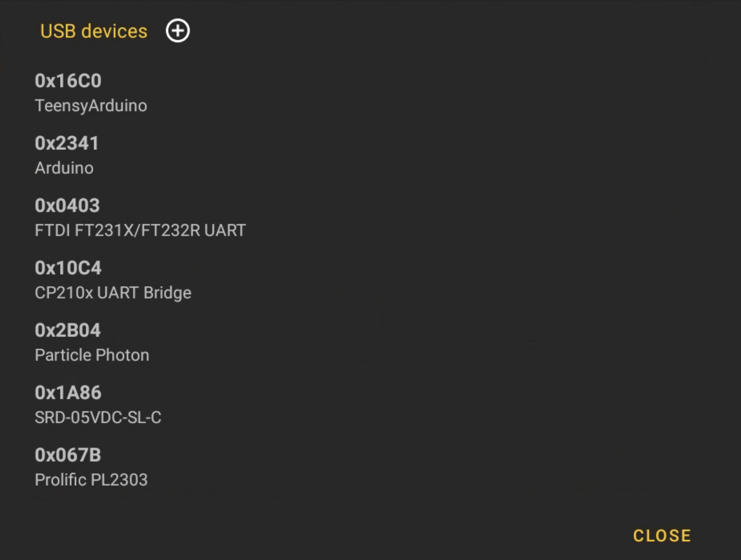741x560 pixels.
Task: Select vendor ID 0x2B04
Action: [x=68, y=331]
